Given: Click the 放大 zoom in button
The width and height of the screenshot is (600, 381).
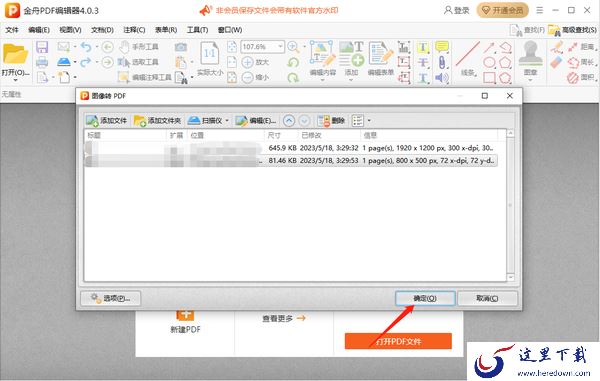Looking at the screenshot, I should point(255,62).
